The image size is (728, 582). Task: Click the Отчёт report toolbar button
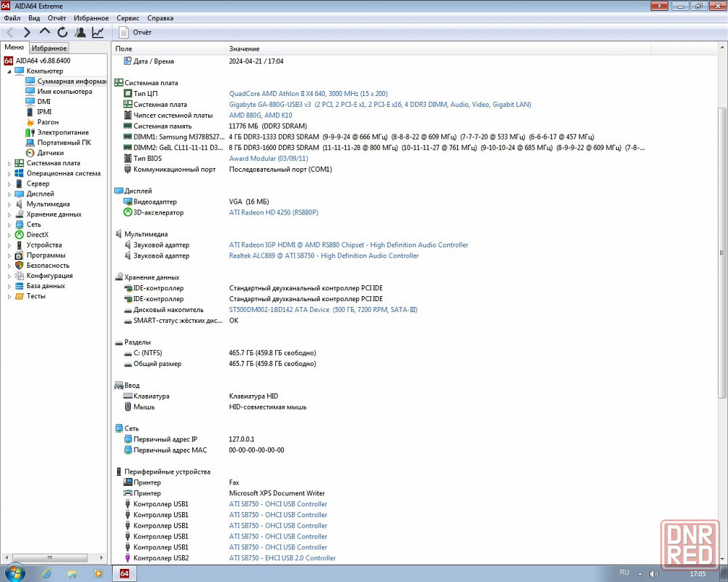click(135, 32)
